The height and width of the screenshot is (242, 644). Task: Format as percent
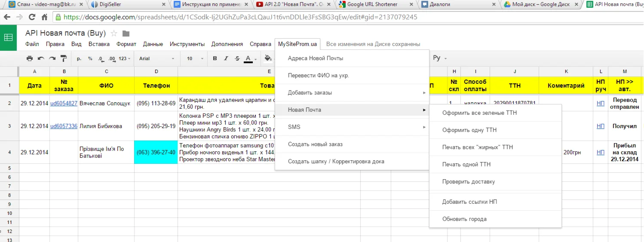point(90,58)
